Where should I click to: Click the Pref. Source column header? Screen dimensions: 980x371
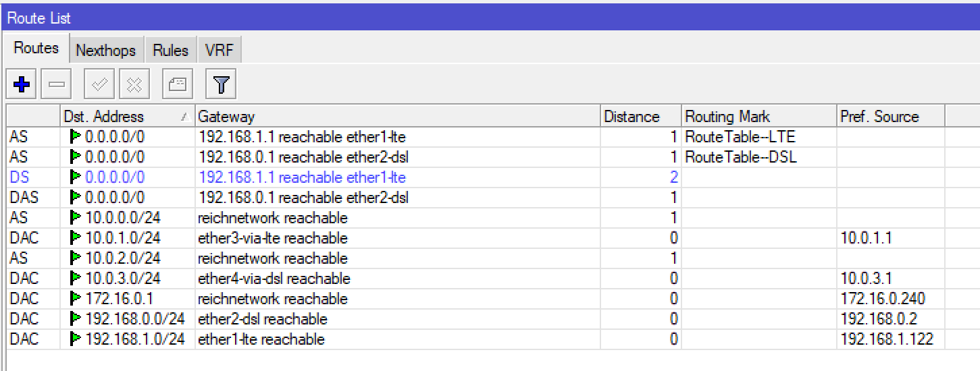coord(879,117)
